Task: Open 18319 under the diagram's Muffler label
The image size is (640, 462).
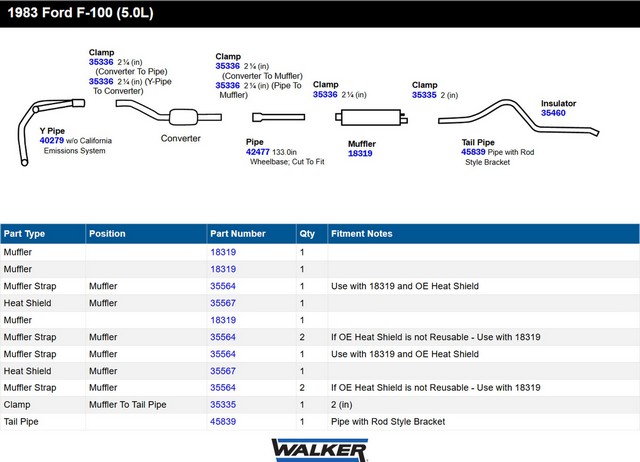Action: click(360, 153)
